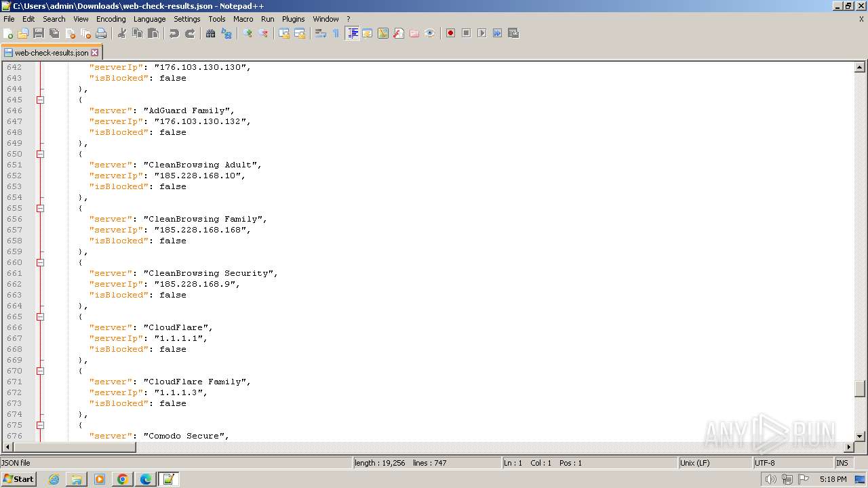Click the Paste toolbar icon
Screen dimensions: 868x488
(x=153, y=33)
